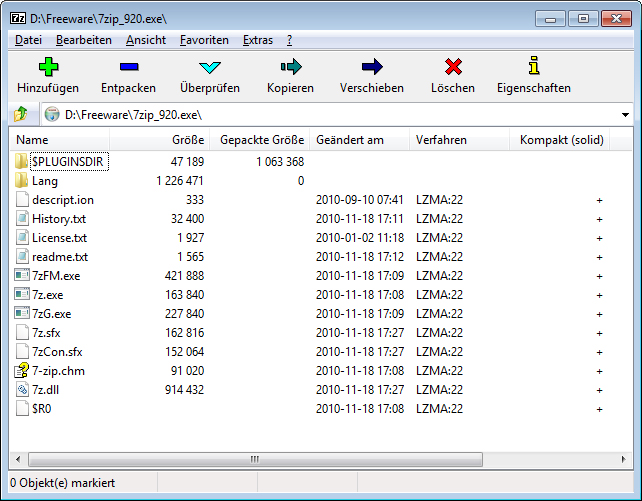This screenshot has height=501, width=642.
Task: Click the green plus Hinzufügen icon
Action: point(48,67)
